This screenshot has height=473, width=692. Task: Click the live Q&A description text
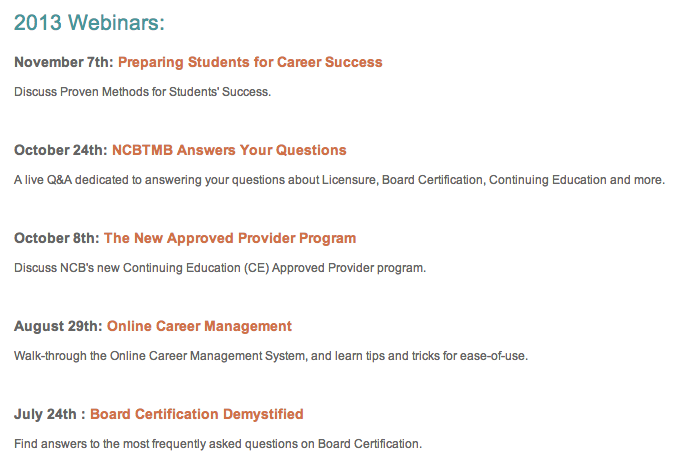[339, 180]
